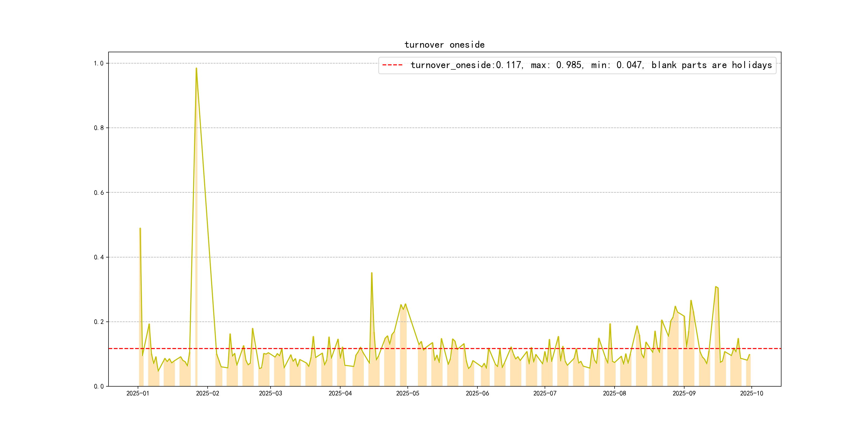Click the 0.2 y-axis tick label
The image size is (868, 434).
point(98,322)
